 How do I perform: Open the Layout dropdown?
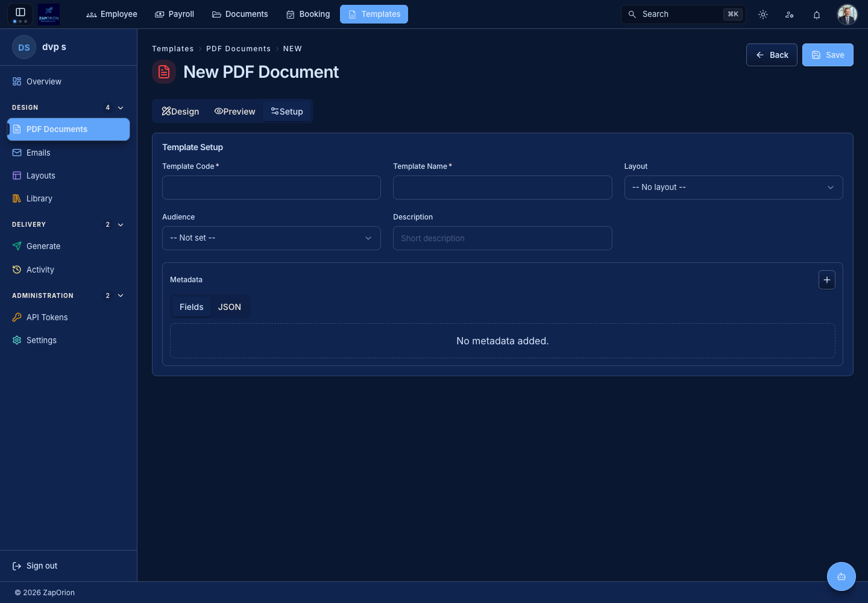pos(734,188)
